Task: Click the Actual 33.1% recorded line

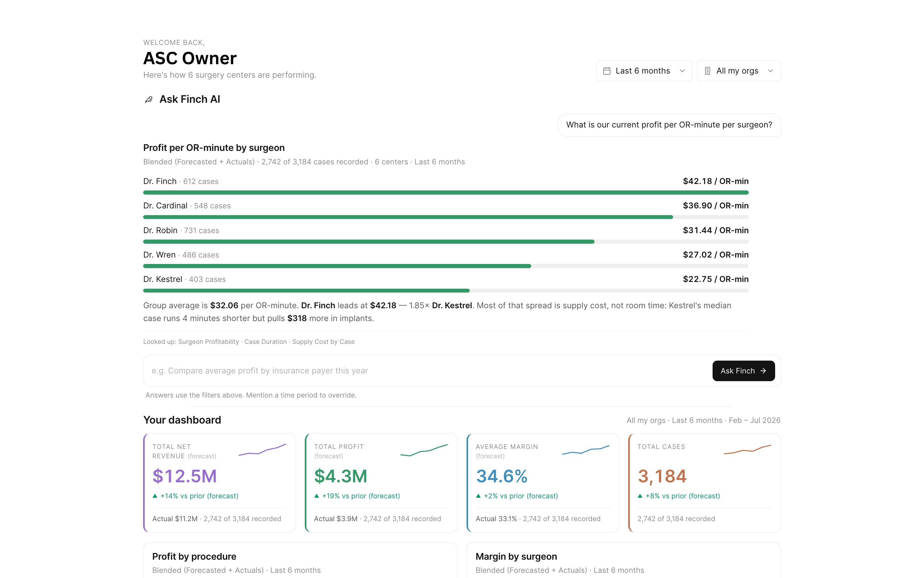Action: coord(538,519)
